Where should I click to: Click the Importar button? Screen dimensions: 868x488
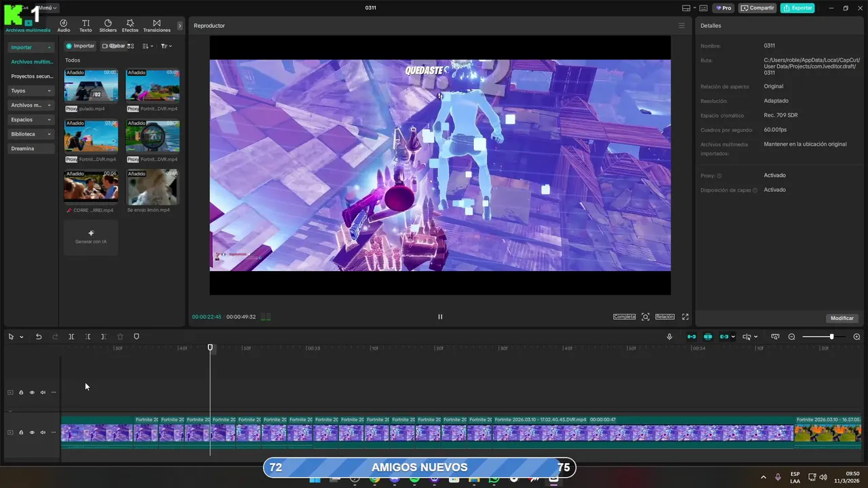click(x=81, y=46)
